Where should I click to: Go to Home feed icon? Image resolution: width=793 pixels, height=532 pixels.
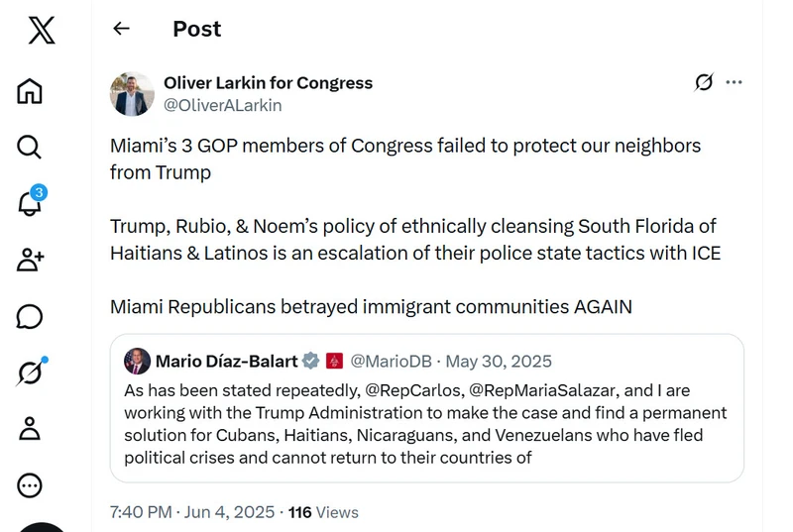pyautogui.click(x=30, y=91)
